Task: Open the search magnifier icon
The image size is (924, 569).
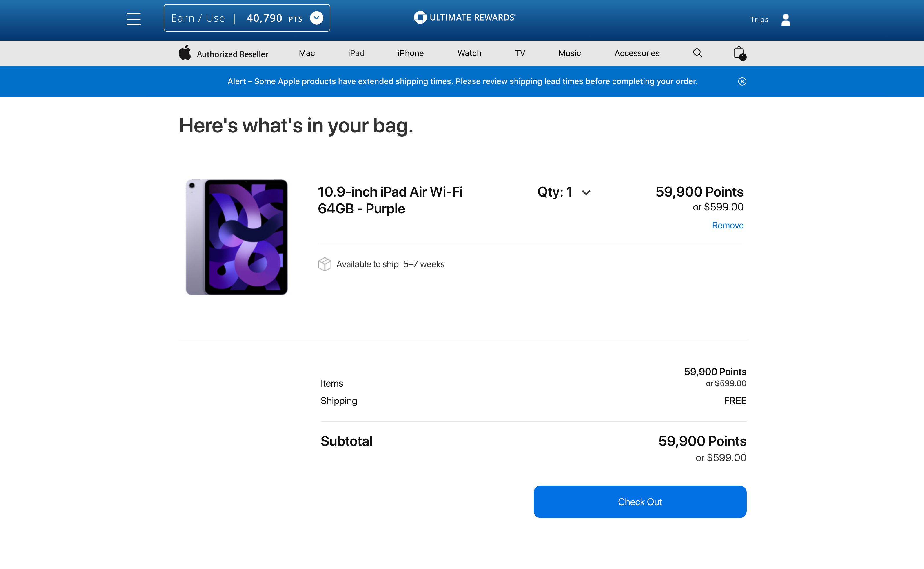Action: tap(698, 53)
